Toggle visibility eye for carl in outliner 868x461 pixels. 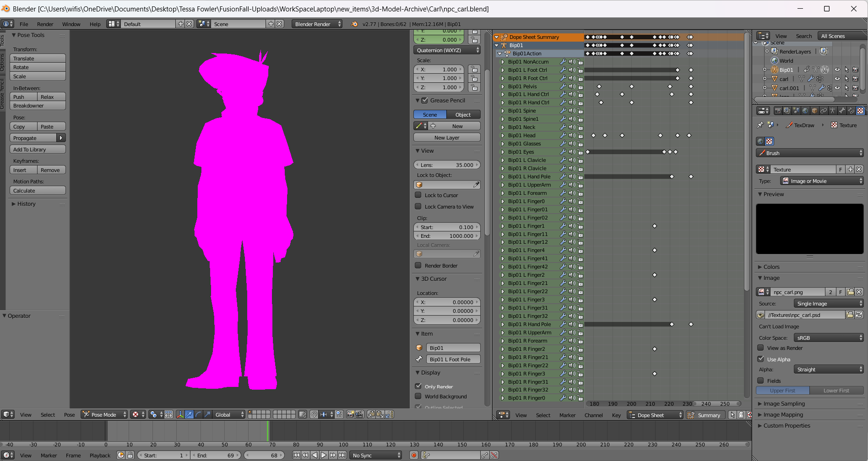click(837, 79)
